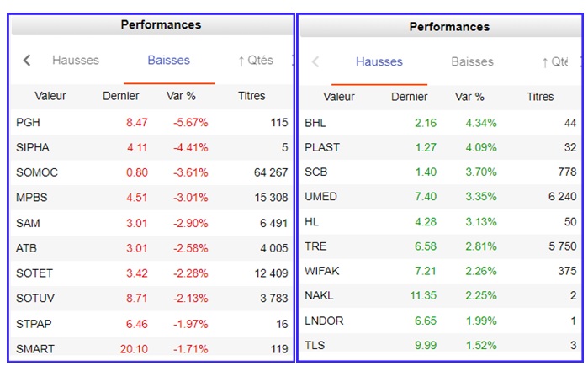Click the forward chevron after the Qtés tab
The height and width of the screenshot is (371, 588).
pyautogui.click(x=292, y=61)
